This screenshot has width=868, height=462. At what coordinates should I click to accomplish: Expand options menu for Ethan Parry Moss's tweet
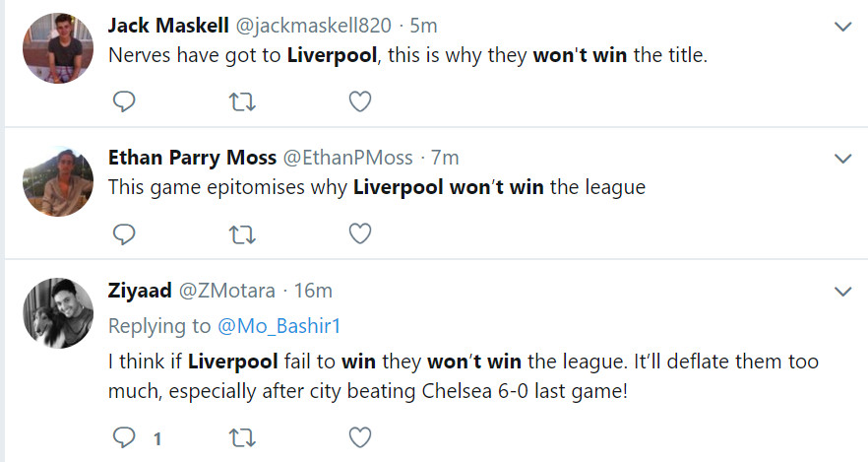[842, 159]
